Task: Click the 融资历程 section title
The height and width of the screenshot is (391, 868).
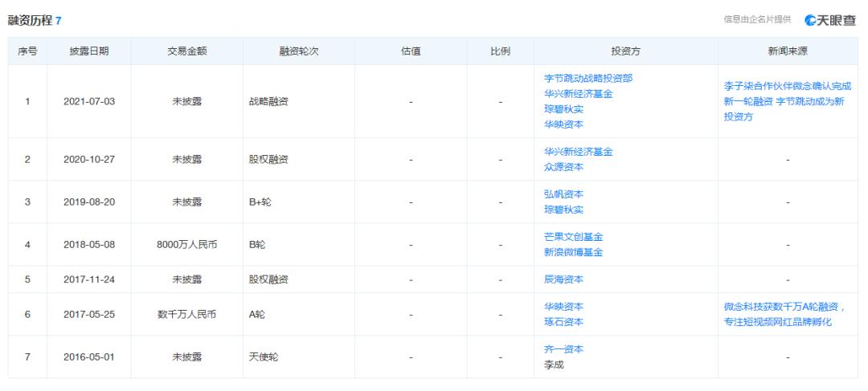Action: 30,21
